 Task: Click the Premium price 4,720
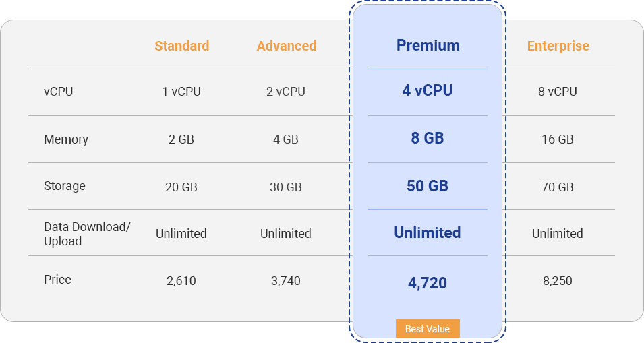tap(428, 283)
